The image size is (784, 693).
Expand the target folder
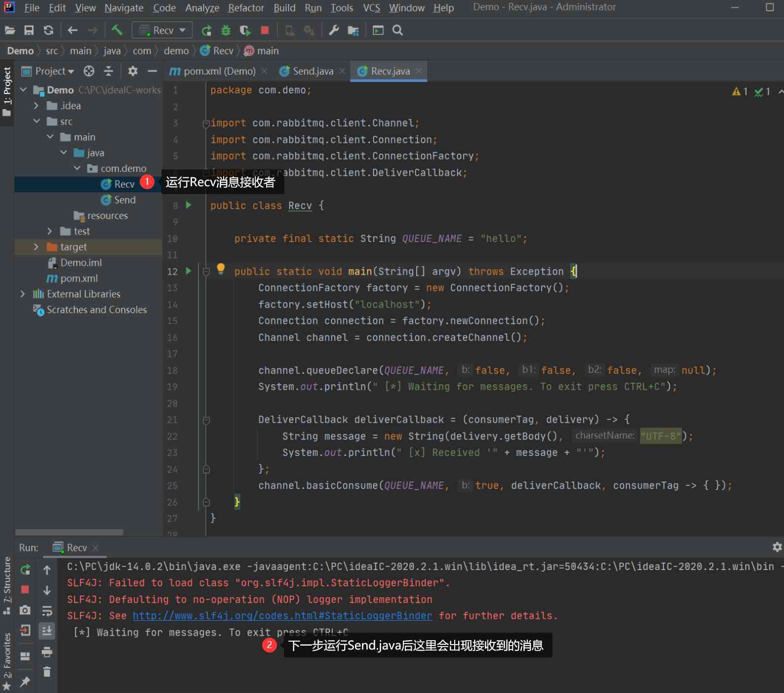pos(36,247)
